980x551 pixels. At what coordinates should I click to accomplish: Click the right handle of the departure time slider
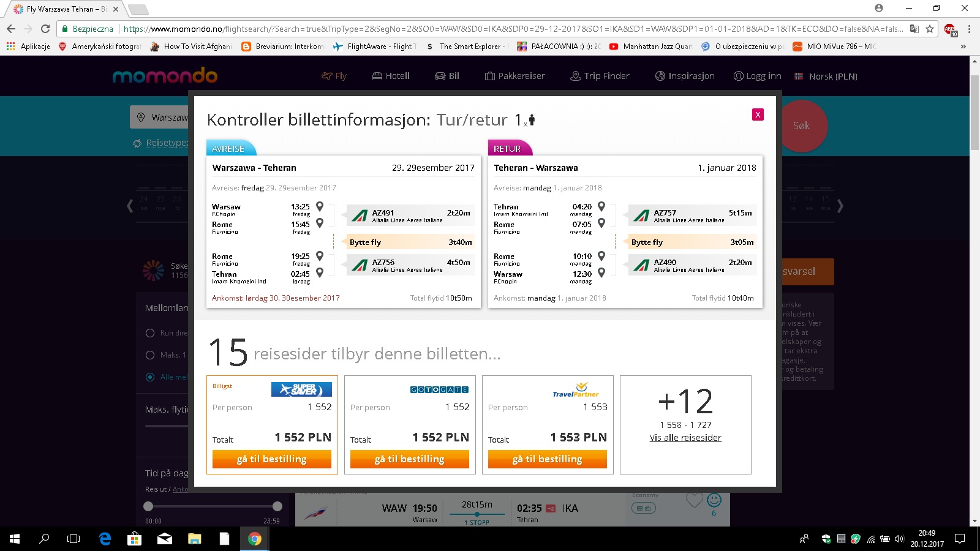(x=277, y=506)
